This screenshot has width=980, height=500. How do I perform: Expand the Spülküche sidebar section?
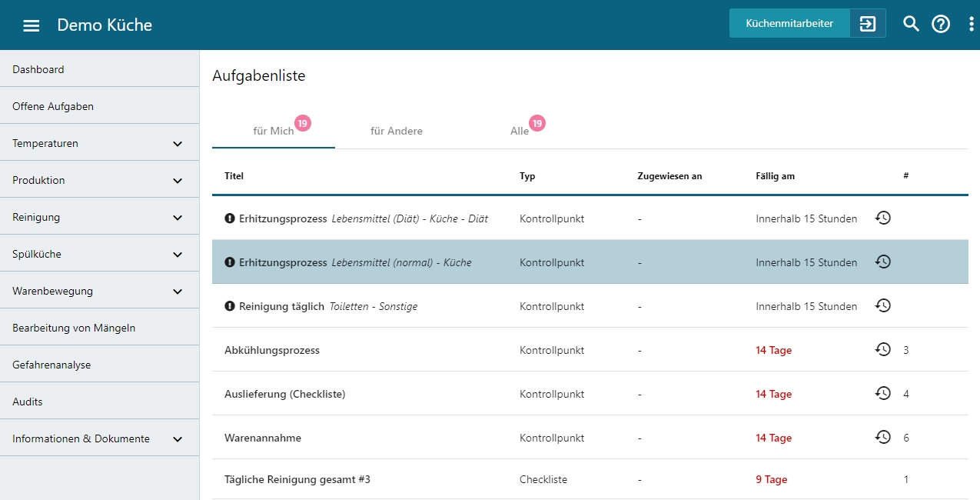point(178,255)
